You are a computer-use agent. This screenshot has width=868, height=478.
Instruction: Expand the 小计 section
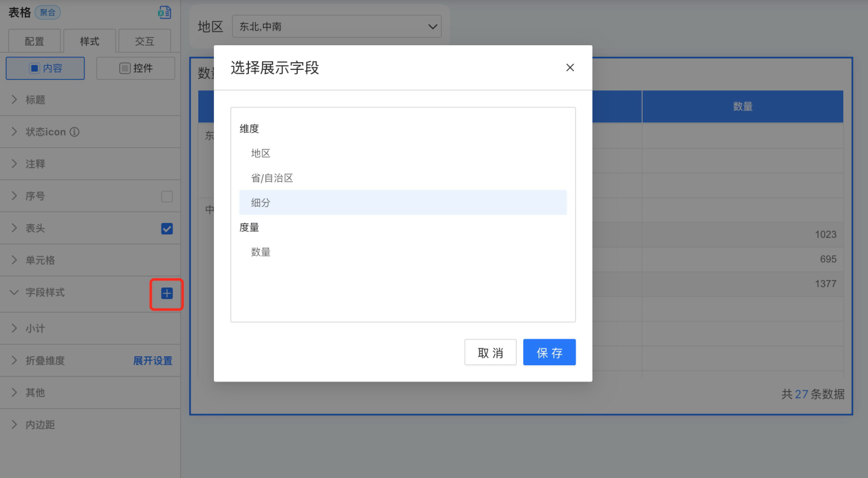[35, 329]
